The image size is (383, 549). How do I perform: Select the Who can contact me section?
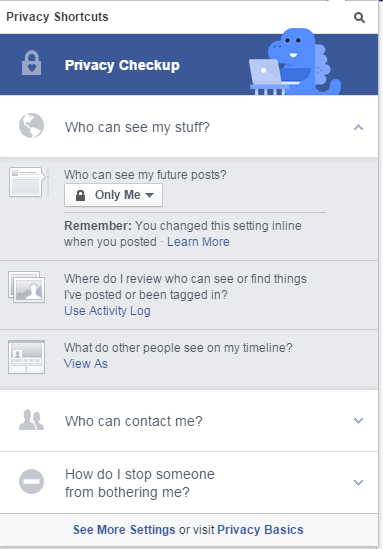tap(189, 421)
